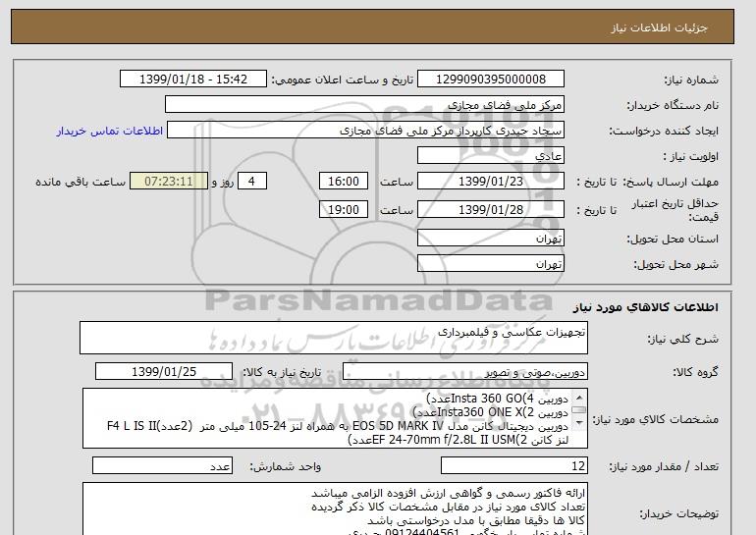Click down arrow of goods specification scrollbar
The height and width of the screenshot is (535, 756).
click(579, 423)
